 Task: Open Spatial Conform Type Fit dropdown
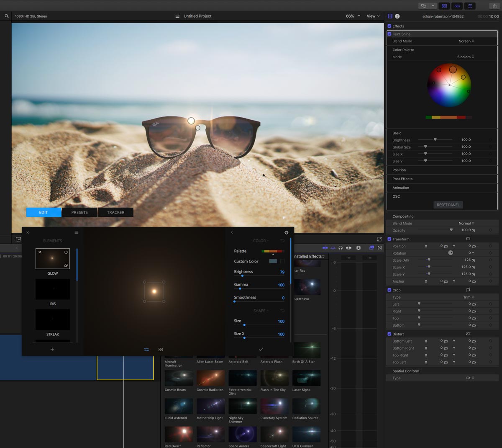point(470,378)
